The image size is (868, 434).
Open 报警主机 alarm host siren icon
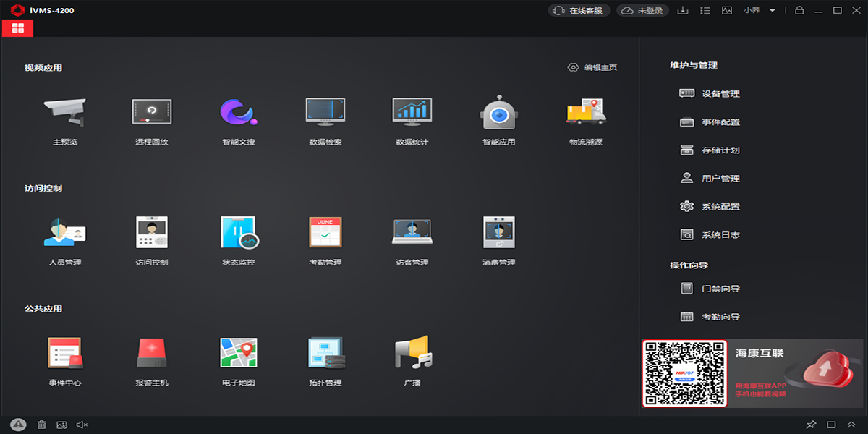(152, 352)
